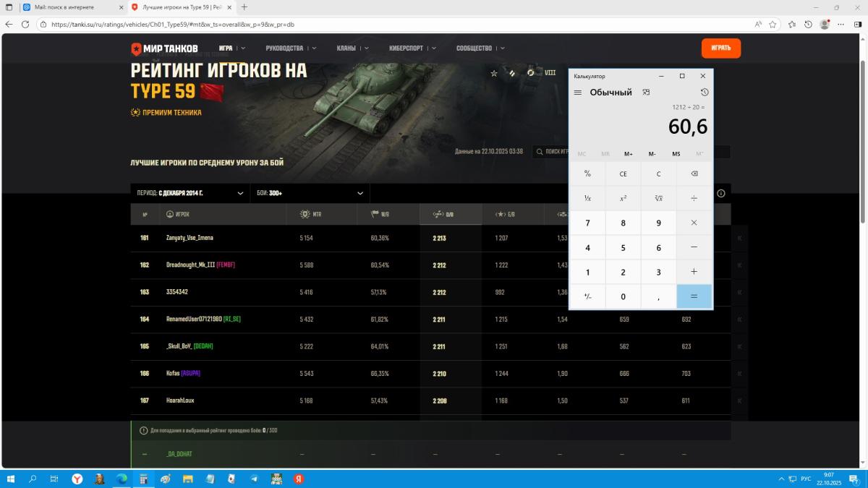The image size is (868, 488).
Task: Open player _Skull_BoV_ profile
Action: [179, 346]
